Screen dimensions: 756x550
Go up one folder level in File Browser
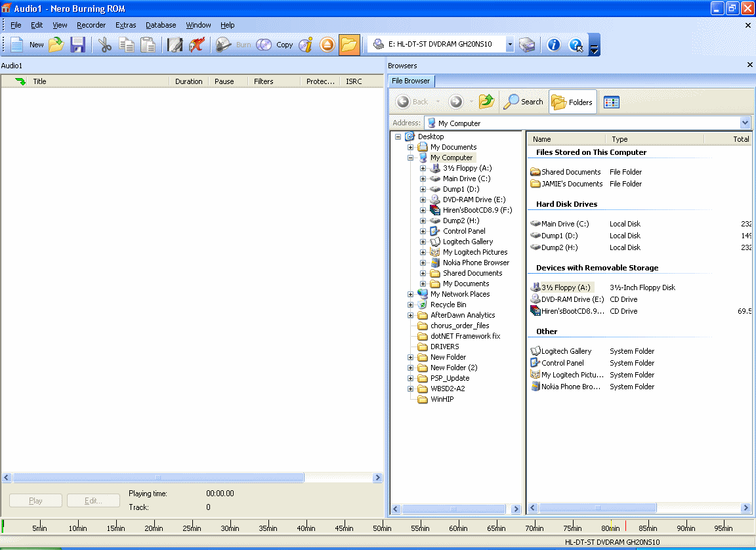[486, 102]
